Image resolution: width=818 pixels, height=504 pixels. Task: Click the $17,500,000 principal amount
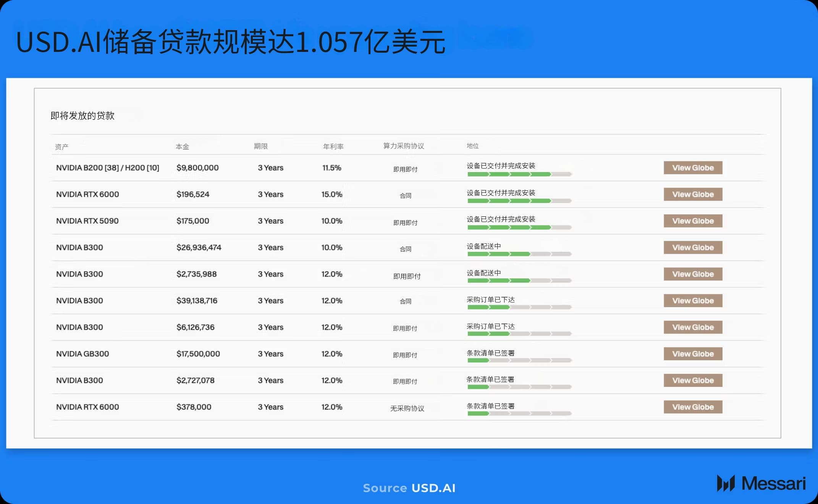point(198,354)
